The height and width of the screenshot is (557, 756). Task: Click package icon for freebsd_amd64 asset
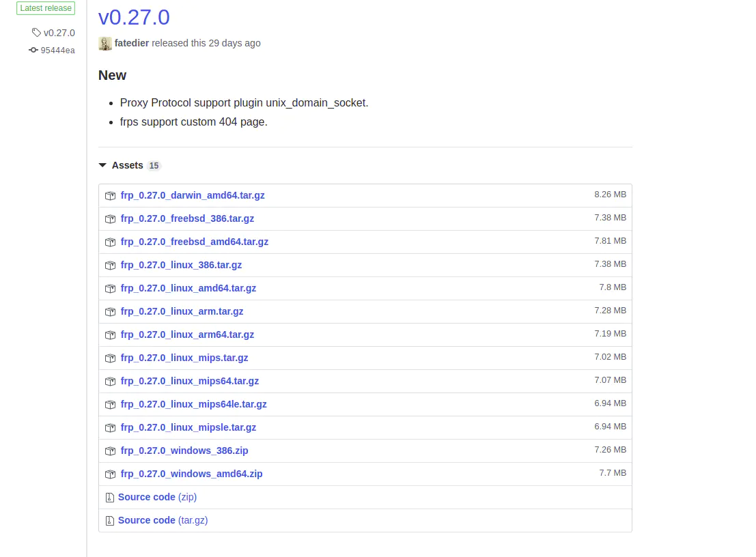(x=111, y=242)
